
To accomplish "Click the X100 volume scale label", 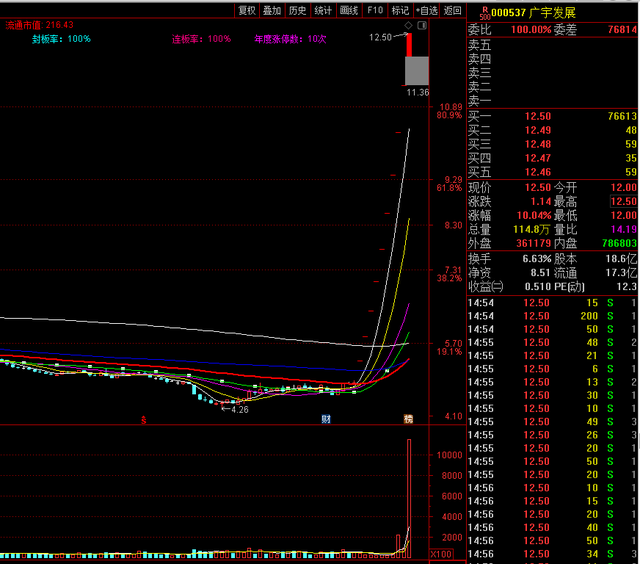I will 441,554.
